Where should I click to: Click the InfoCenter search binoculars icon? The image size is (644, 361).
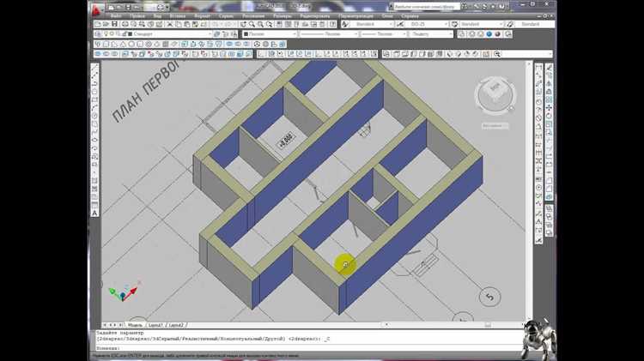(x=464, y=7)
